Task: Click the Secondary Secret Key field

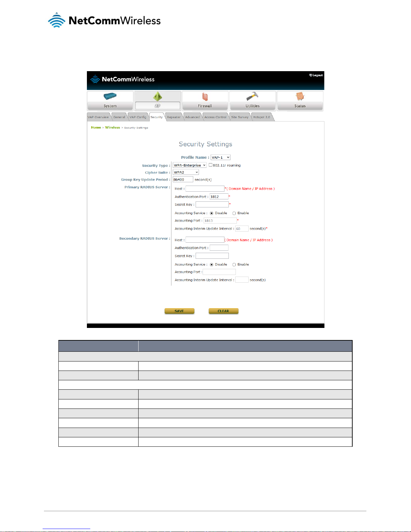Action: coord(212,256)
